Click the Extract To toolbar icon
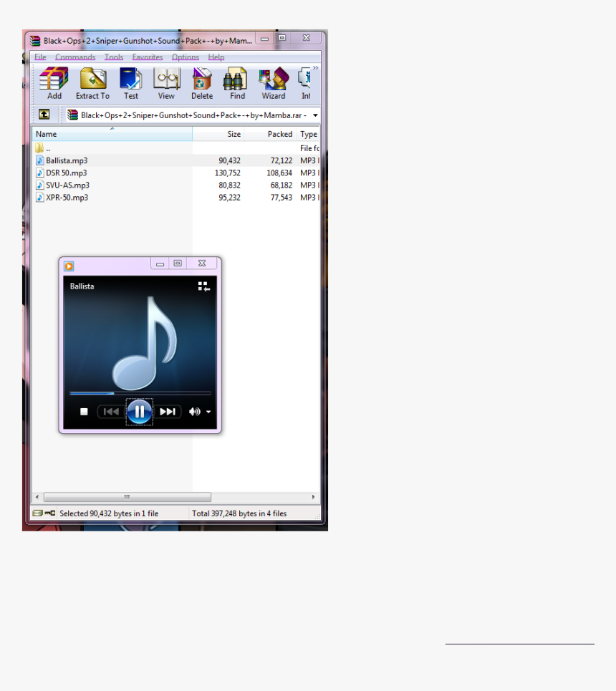The height and width of the screenshot is (691, 616). 92,83
